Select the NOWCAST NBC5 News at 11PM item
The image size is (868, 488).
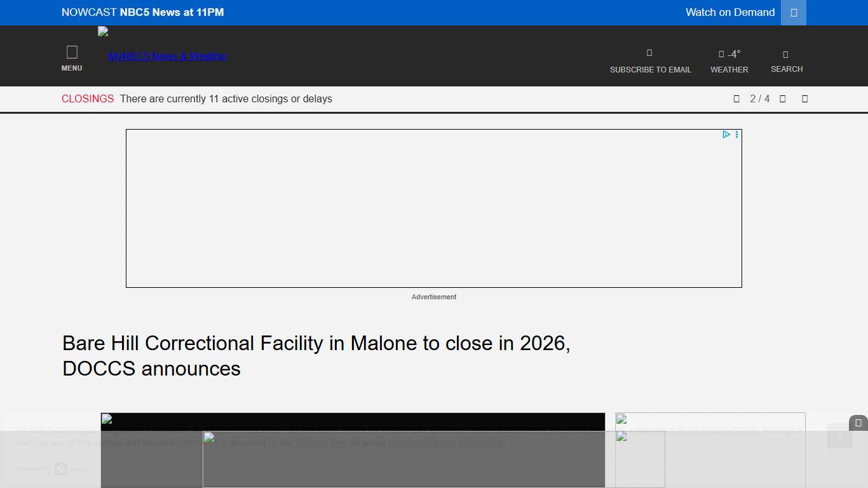[x=142, y=12]
